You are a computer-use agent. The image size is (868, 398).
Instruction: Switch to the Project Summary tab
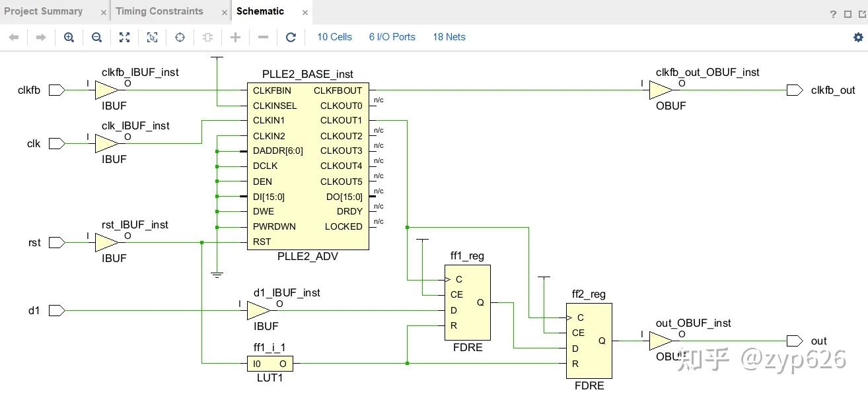44,11
